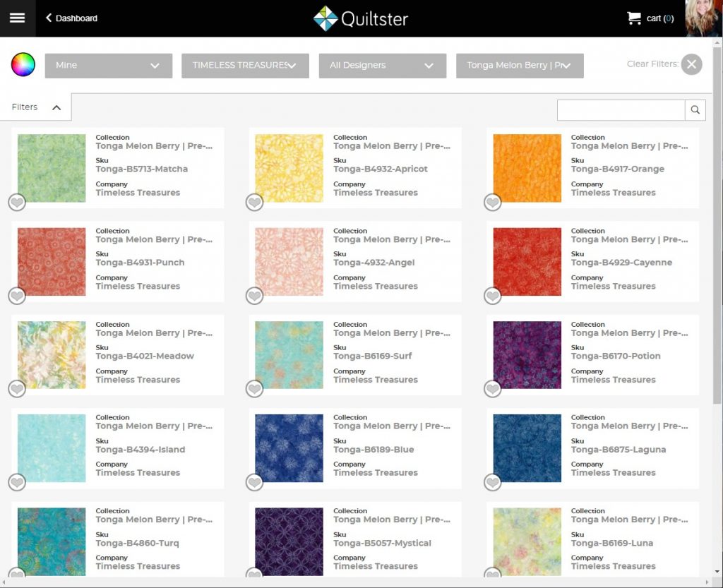This screenshot has height=588, width=723.
Task: Open the color wheel picker
Action: coord(23,64)
